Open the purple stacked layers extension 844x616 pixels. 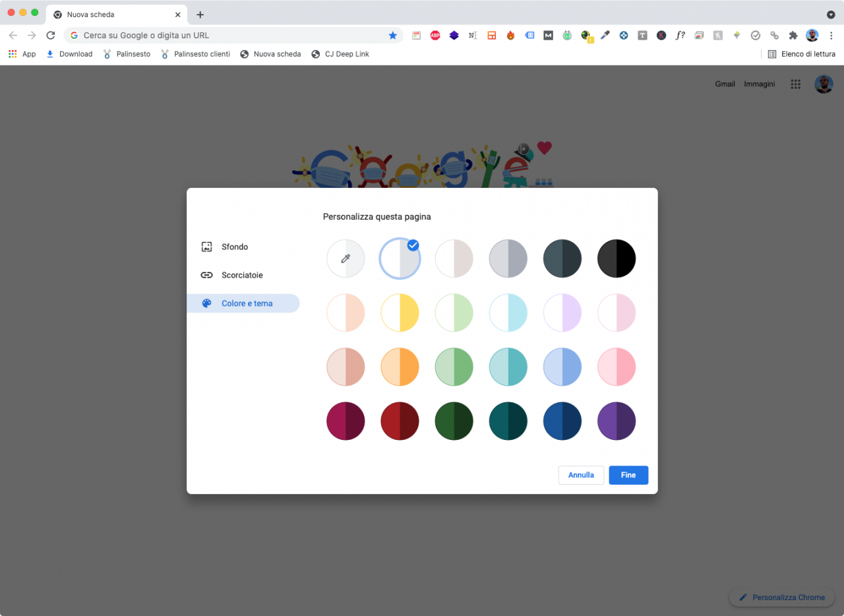coord(454,36)
